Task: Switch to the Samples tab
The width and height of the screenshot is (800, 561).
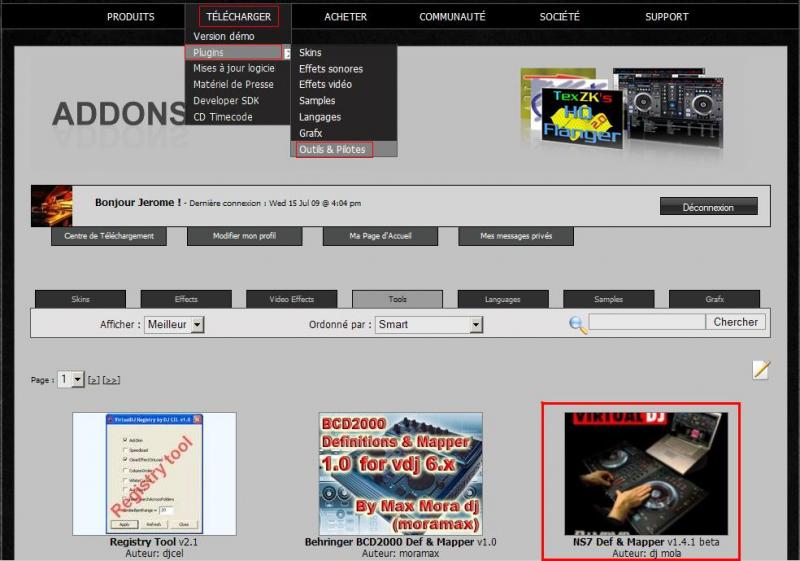Action: tap(609, 299)
